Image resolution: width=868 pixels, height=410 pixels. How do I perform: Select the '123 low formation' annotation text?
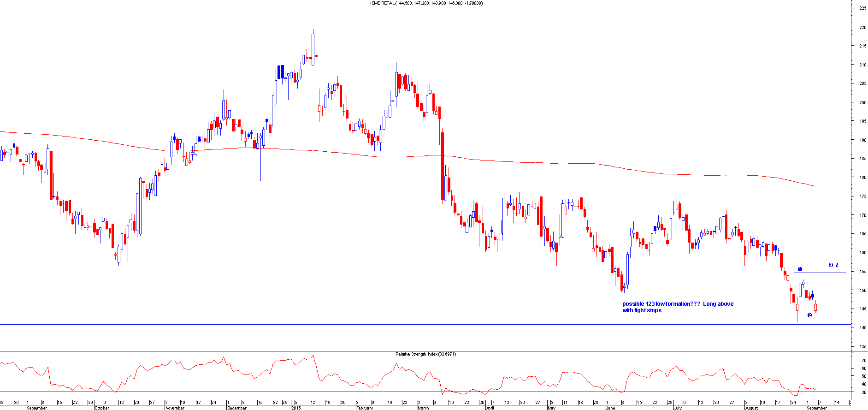678,307
